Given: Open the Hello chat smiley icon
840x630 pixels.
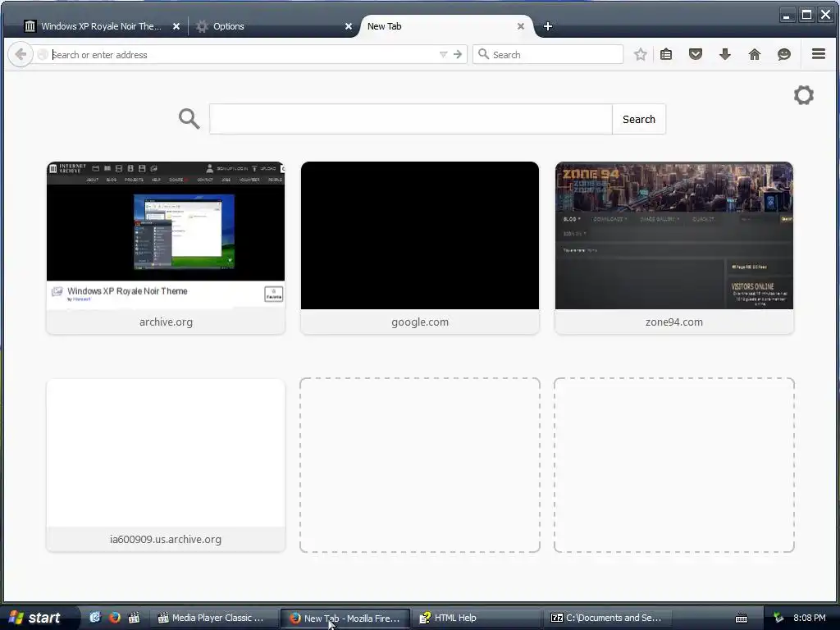Looking at the screenshot, I should click(783, 54).
